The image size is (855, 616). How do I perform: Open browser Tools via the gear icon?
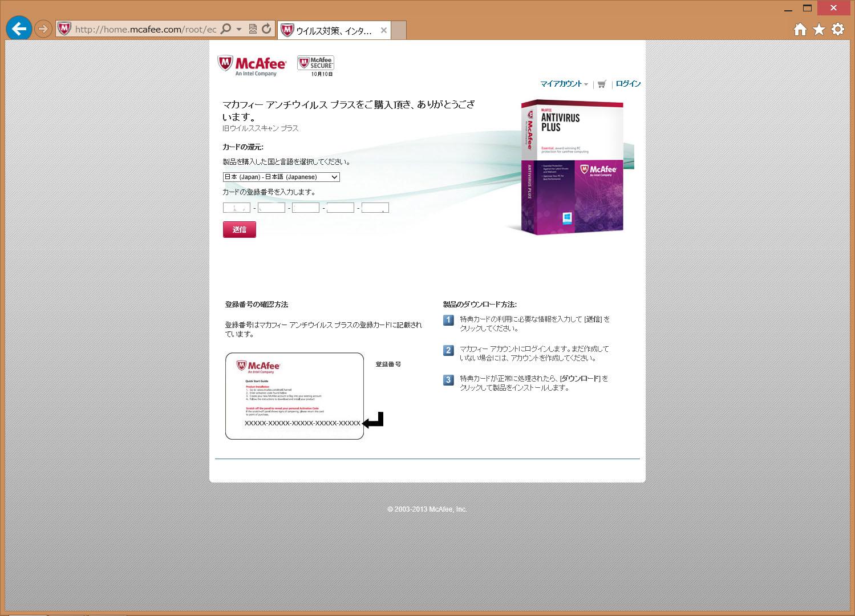point(838,29)
